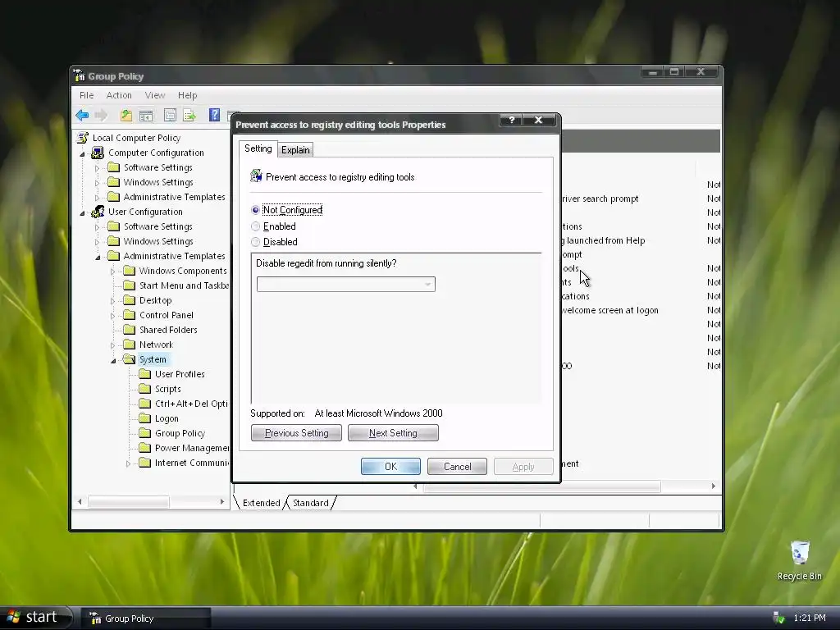Switch to the Setting tab
Viewport: 840px width, 630px height.
[x=258, y=148]
